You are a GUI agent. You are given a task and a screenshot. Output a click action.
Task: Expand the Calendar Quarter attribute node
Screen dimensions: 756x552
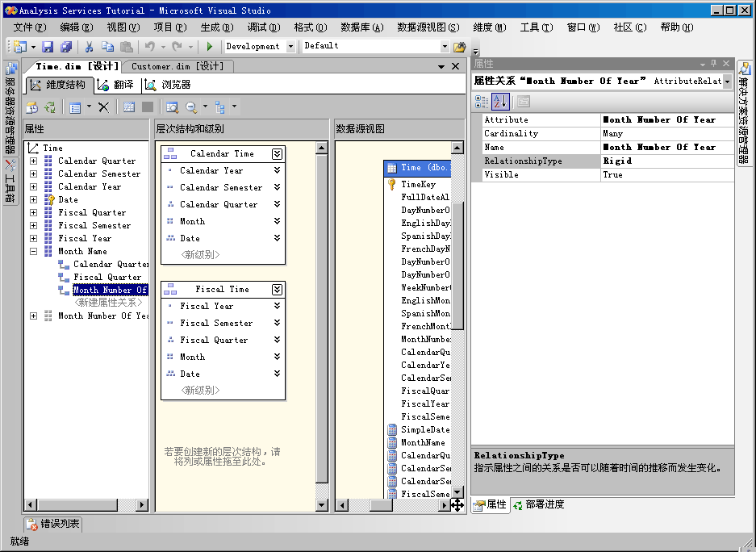pos(34,161)
